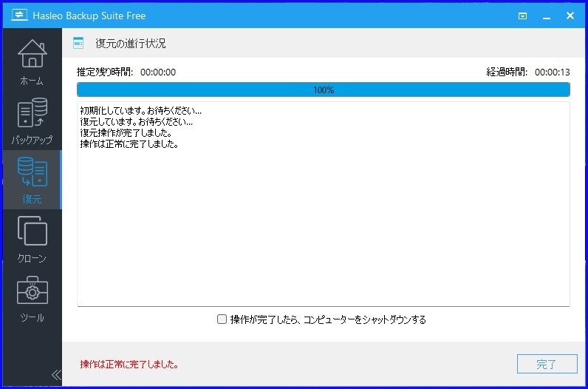Image resolution: width=588 pixels, height=389 pixels.
Task: Click the red status message 操作は正常に完了しました。
Action: [x=129, y=364]
